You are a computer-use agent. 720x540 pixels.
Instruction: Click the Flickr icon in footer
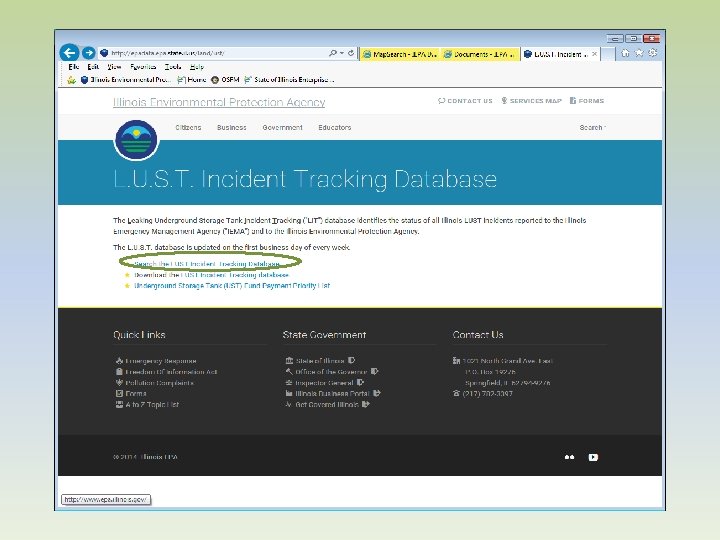pos(569,457)
